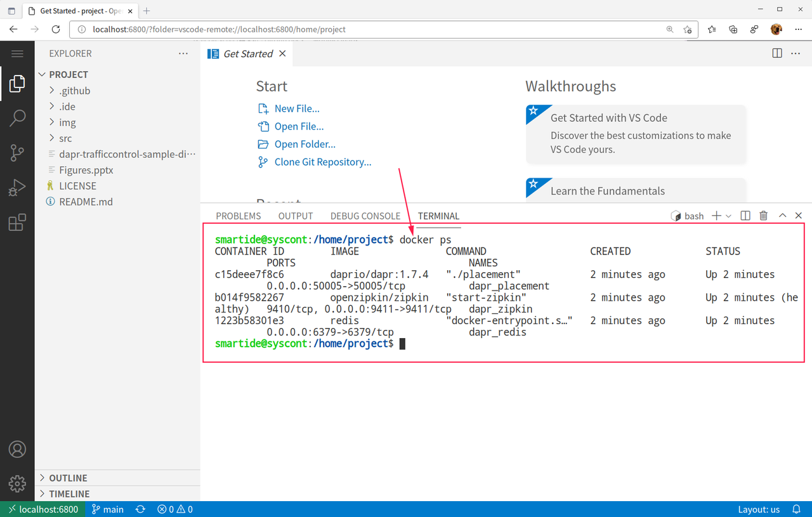Open the LICENSE file
Viewport: 812px width, 517px height.
[x=117, y=186]
